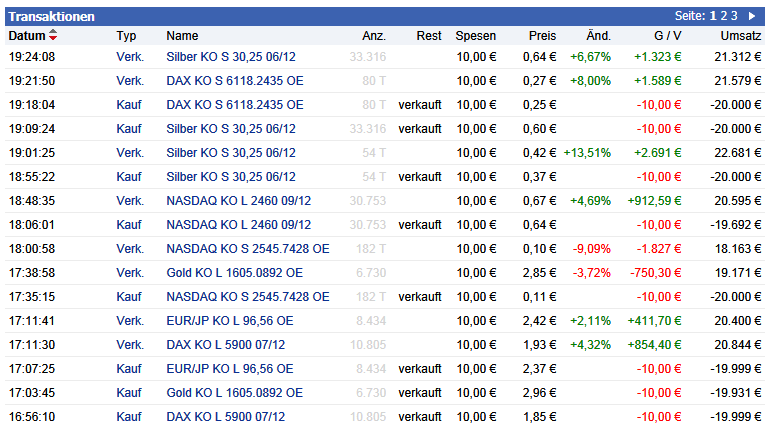
Task: Open NASDAQ KO L 2460 bought 18:06:01
Action: coord(239,225)
